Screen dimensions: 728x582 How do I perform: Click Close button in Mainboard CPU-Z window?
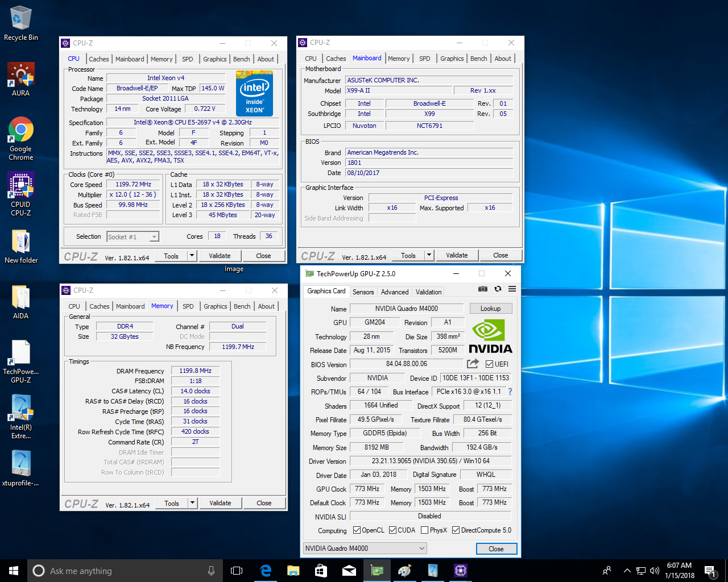[x=500, y=255]
